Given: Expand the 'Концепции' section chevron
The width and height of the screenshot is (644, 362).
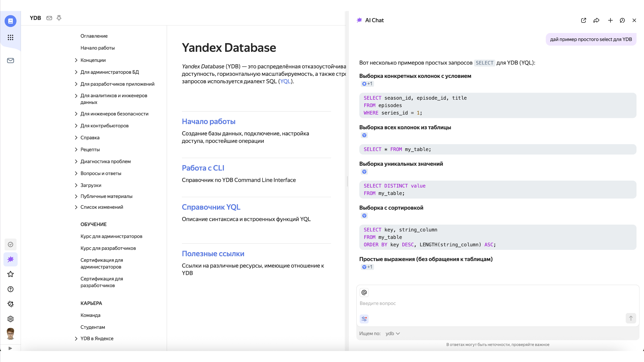Looking at the screenshot, I should coord(76,60).
